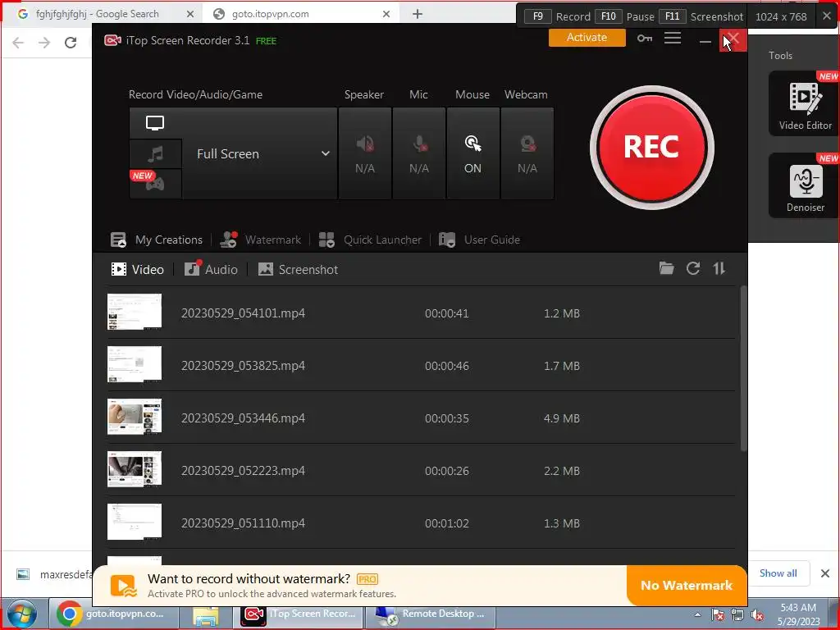
Task: Click the recordings list vertical scrollbar
Action: pyautogui.click(x=743, y=368)
